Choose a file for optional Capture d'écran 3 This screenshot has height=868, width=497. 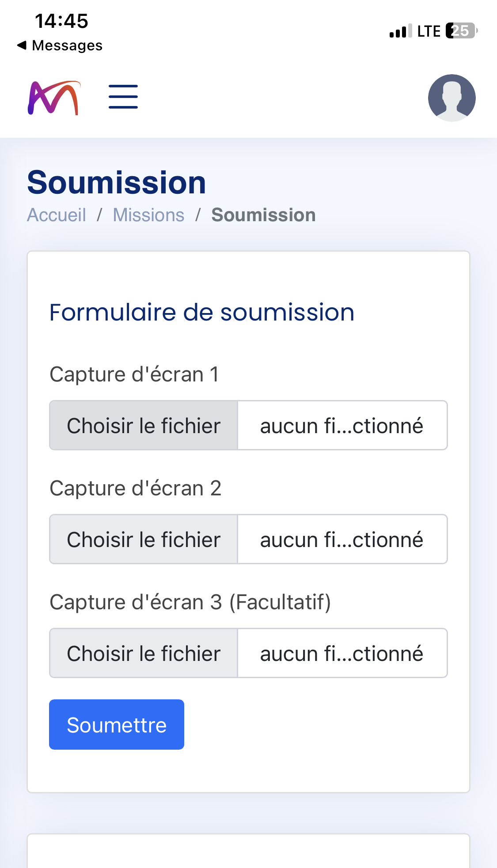144,653
